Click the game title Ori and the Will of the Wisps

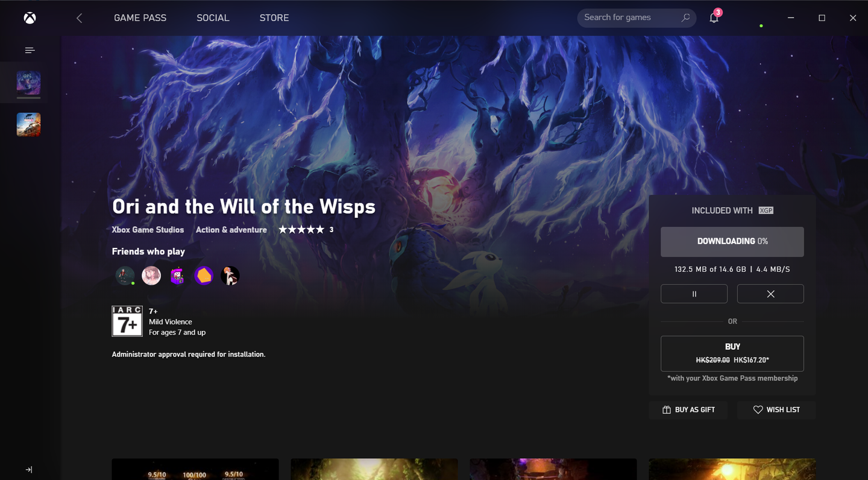tap(244, 207)
